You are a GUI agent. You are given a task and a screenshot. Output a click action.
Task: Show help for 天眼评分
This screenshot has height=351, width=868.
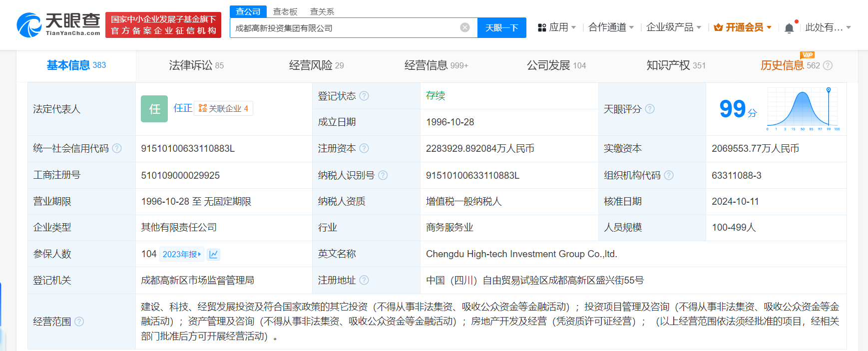point(650,109)
